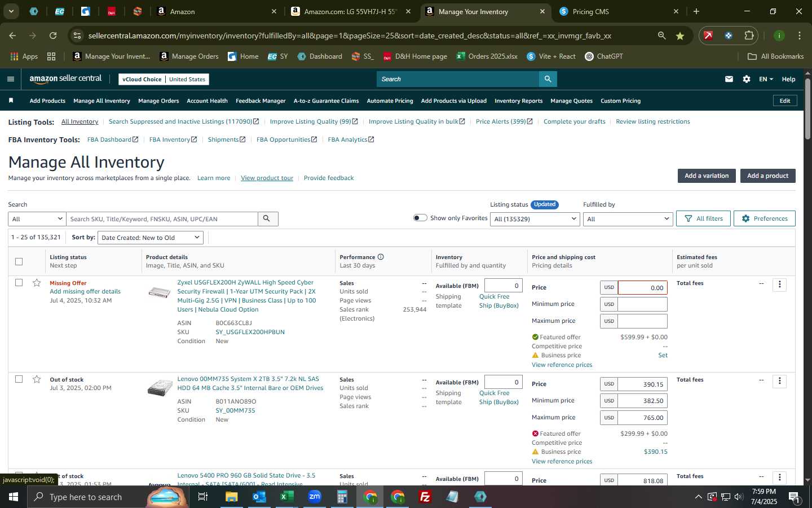Open Add Products in the navigation bar

click(47, 100)
